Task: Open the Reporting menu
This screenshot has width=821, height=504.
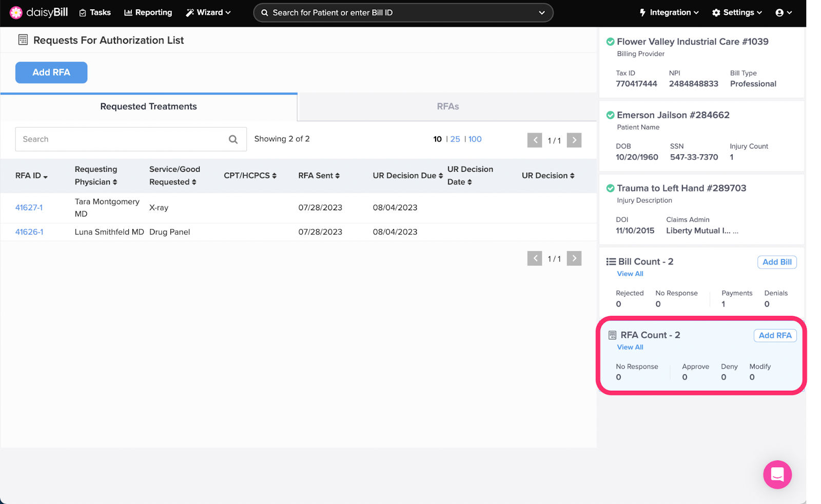Action: (x=148, y=13)
